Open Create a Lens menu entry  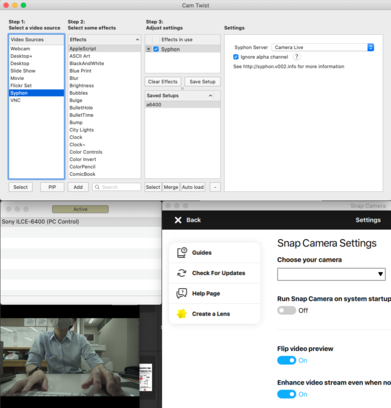[x=215, y=314]
